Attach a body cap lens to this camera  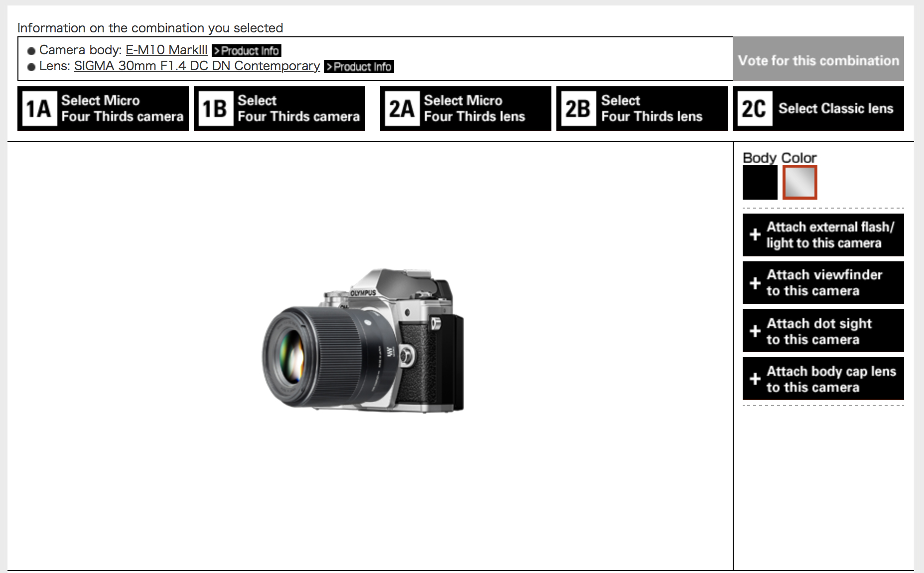(822, 378)
